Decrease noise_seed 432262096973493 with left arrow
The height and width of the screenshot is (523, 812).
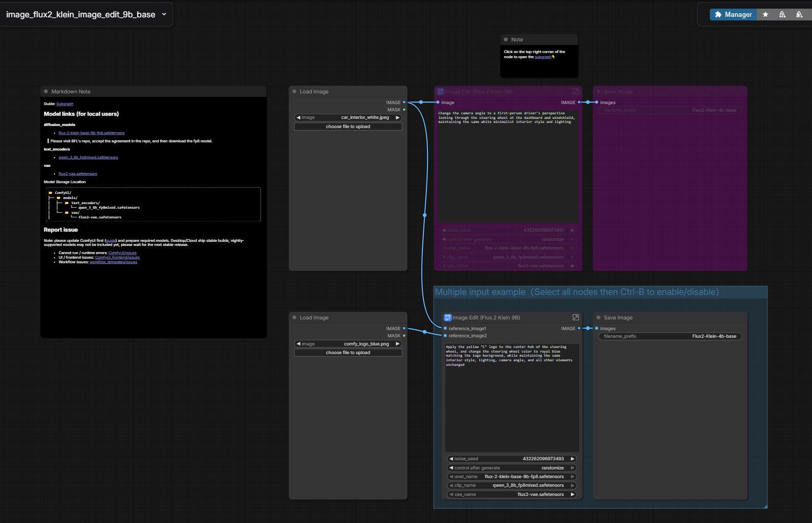point(451,459)
